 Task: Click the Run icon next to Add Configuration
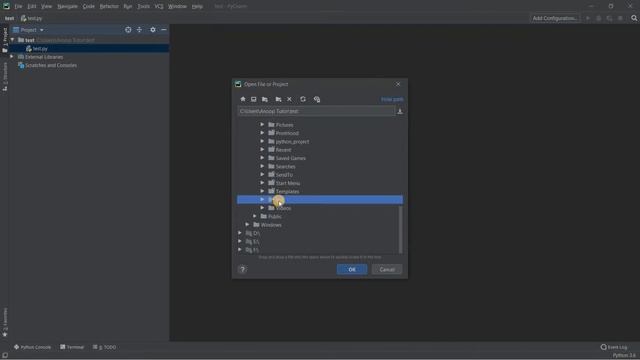pyautogui.click(x=588, y=18)
